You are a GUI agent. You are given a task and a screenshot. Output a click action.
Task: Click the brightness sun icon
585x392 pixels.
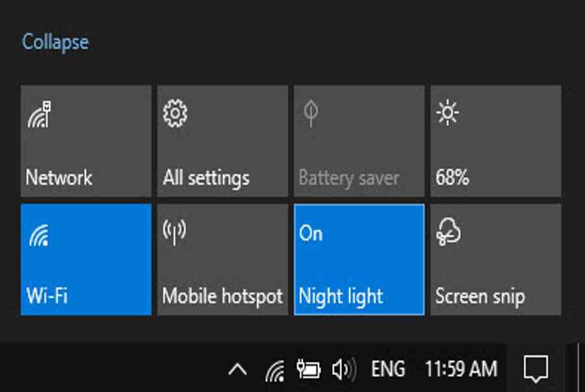[x=447, y=112]
